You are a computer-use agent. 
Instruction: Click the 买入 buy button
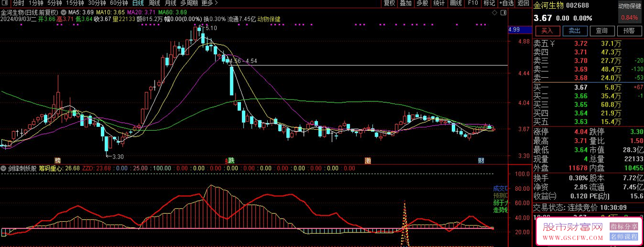(547, 31)
